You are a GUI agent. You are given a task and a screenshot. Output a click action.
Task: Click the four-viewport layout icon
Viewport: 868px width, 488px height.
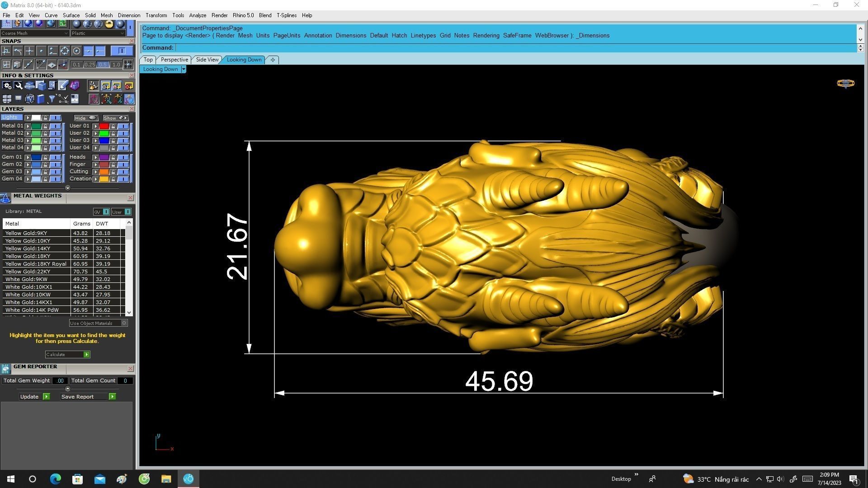click(7, 99)
